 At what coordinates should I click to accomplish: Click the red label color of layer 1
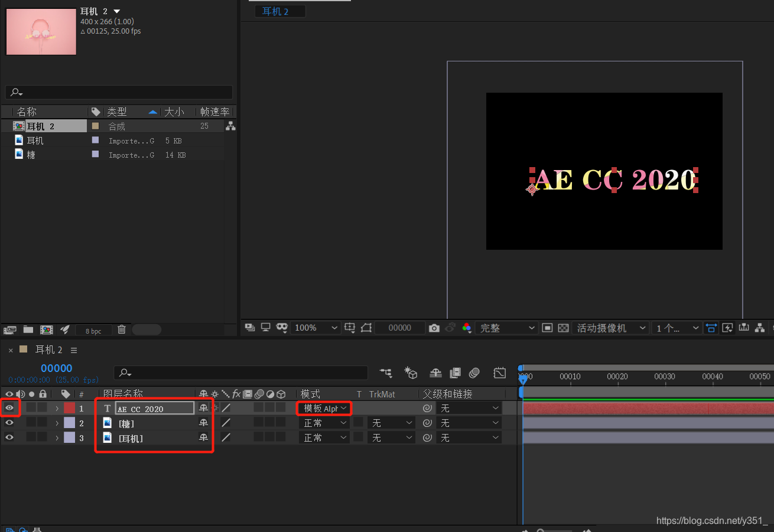[x=70, y=408]
